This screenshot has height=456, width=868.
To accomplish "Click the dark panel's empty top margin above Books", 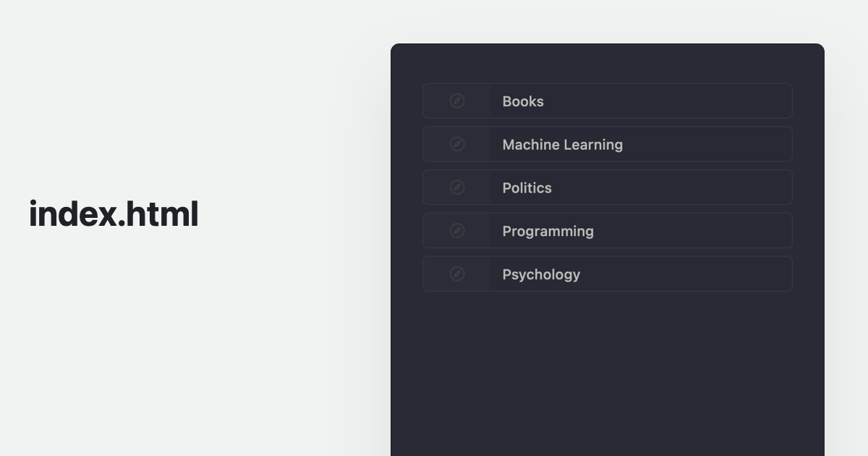I will click(x=608, y=63).
